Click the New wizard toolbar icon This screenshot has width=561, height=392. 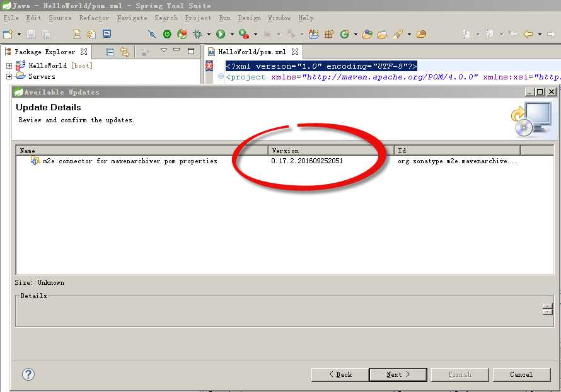(x=8, y=34)
